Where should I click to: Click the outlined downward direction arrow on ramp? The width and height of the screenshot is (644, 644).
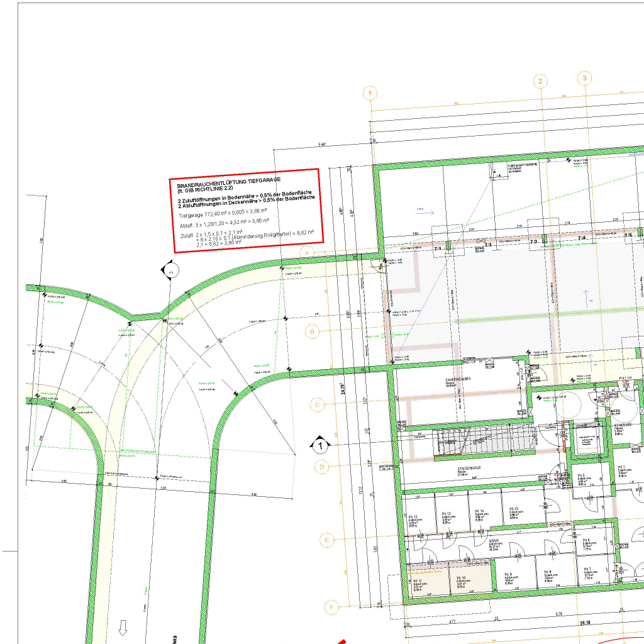123,628
